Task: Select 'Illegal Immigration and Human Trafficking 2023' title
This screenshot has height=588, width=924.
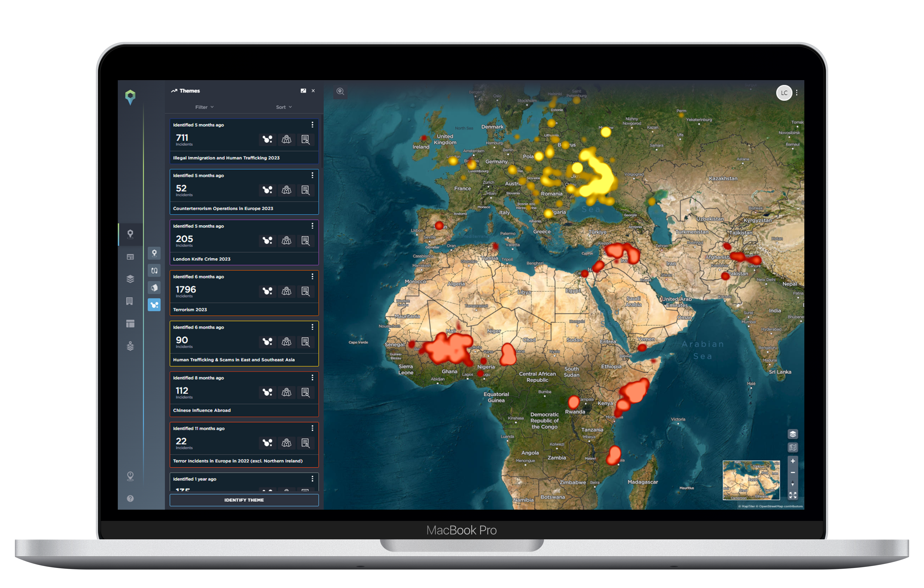Action: [226, 158]
